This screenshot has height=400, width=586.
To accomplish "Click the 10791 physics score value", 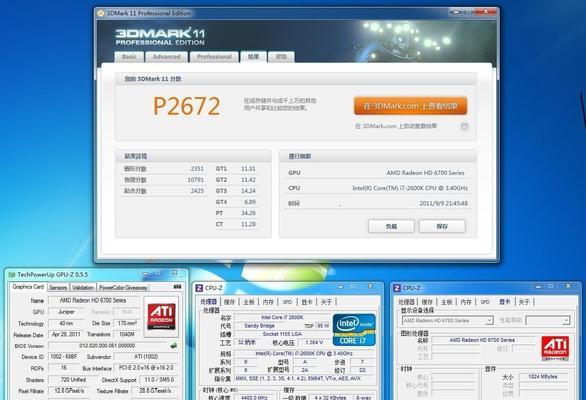I will pyautogui.click(x=195, y=180).
